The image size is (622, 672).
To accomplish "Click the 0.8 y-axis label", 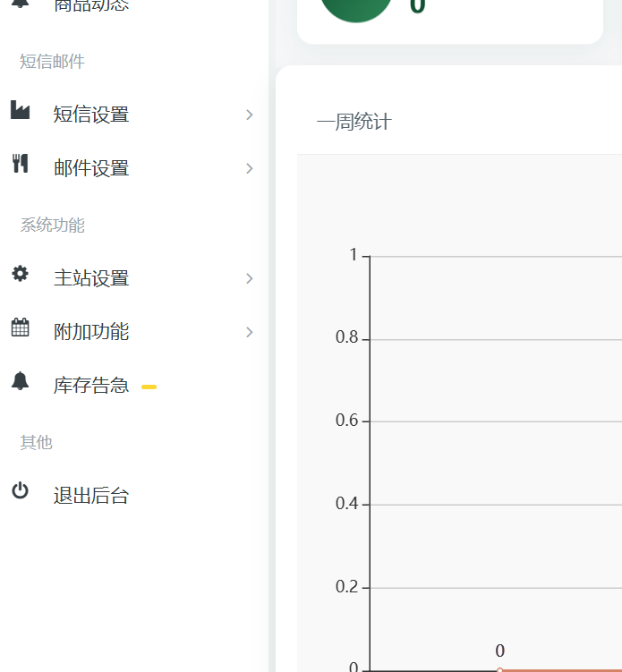I will pyautogui.click(x=346, y=337).
